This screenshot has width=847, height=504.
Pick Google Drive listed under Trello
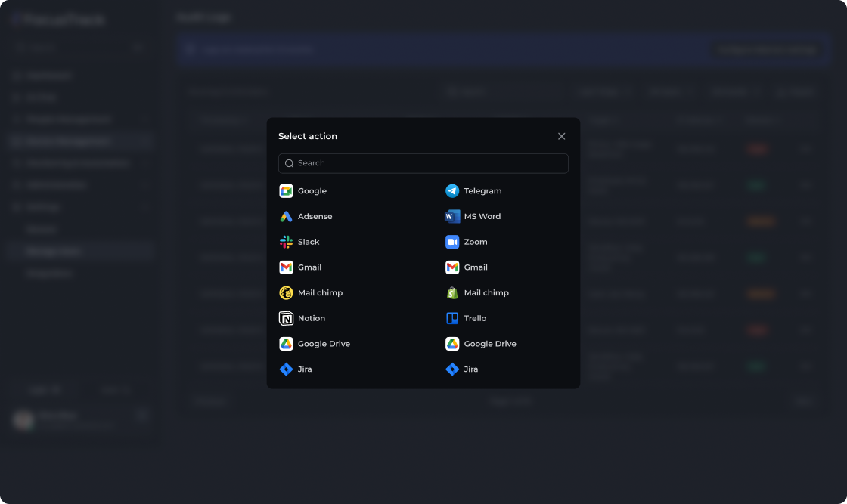point(452,344)
